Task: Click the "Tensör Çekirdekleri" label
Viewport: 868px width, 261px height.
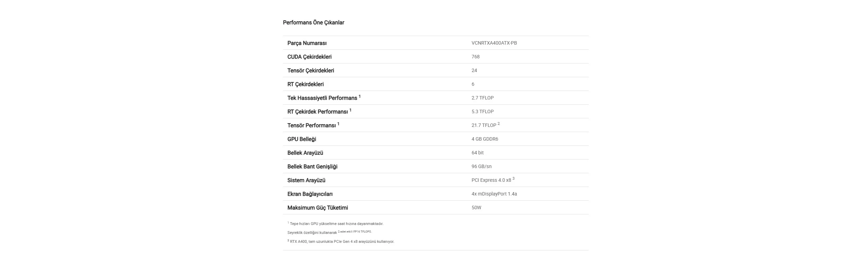Action: click(310, 71)
